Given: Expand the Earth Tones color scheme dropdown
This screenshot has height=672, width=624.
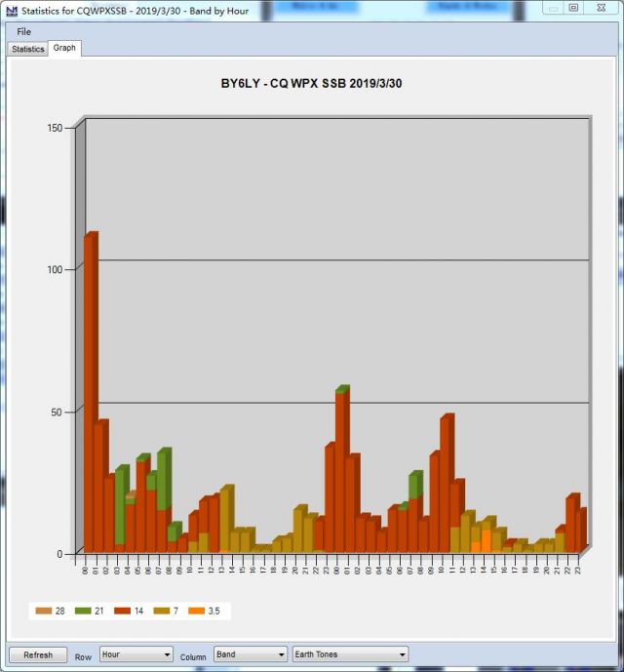Looking at the screenshot, I should 350,654.
